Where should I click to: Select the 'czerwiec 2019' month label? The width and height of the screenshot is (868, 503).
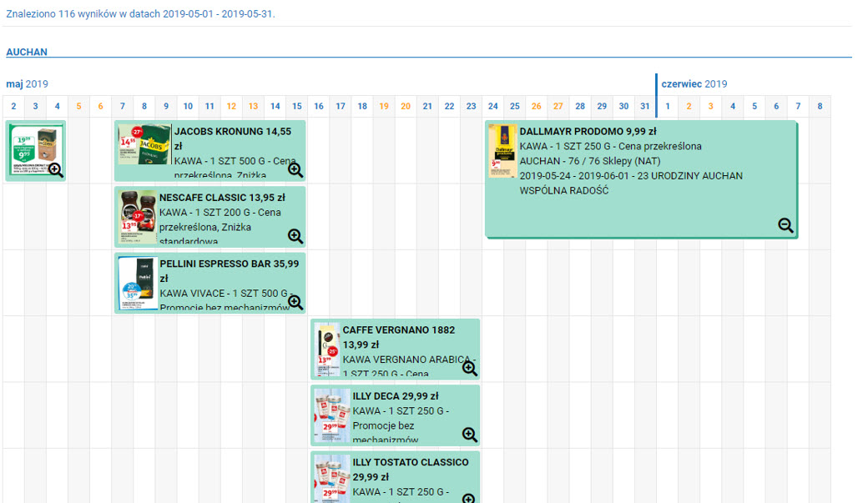click(694, 84)
